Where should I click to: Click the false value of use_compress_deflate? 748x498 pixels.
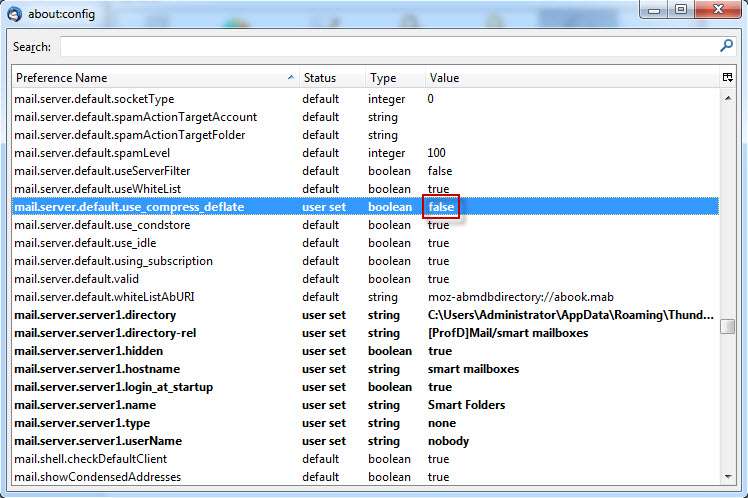coord(441,207)
